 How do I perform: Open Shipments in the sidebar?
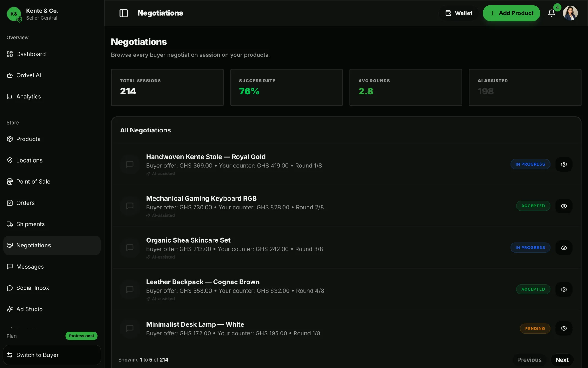[x=52, y=224]
